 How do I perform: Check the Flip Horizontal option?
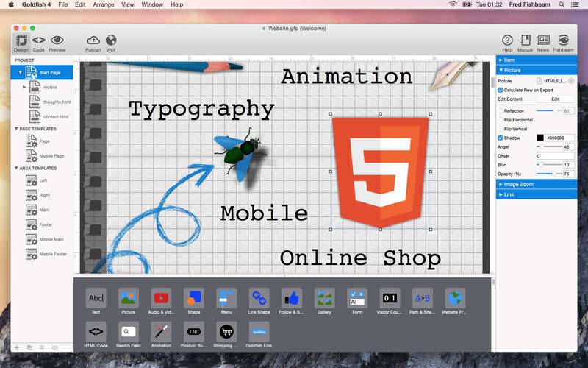point(501,119)
